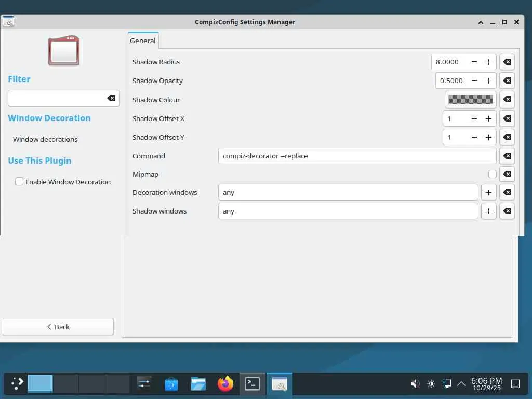Increase Shadow Opacity value
The image size is (532, 399).
click(488, 81)
